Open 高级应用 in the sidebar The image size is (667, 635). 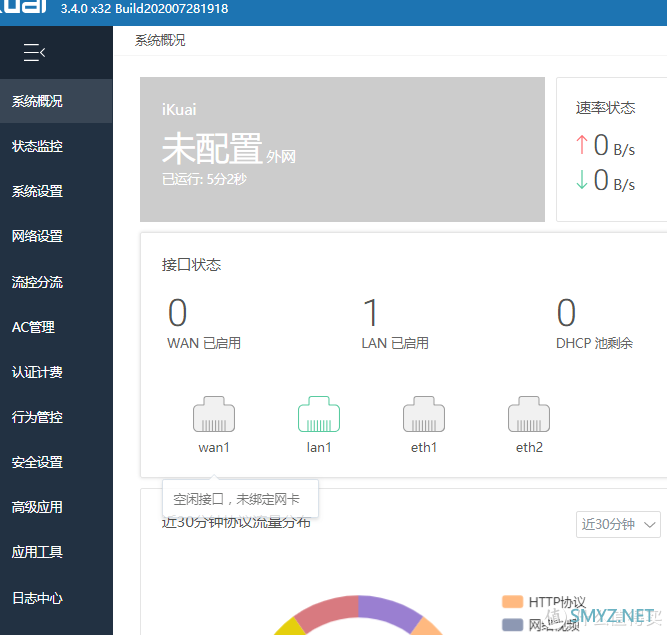pos(56,507)
